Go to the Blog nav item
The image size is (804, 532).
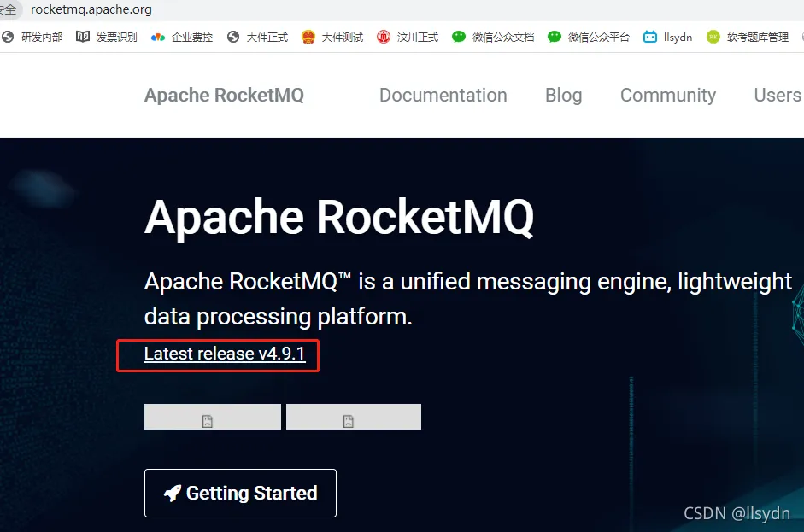tap(564, 96)
